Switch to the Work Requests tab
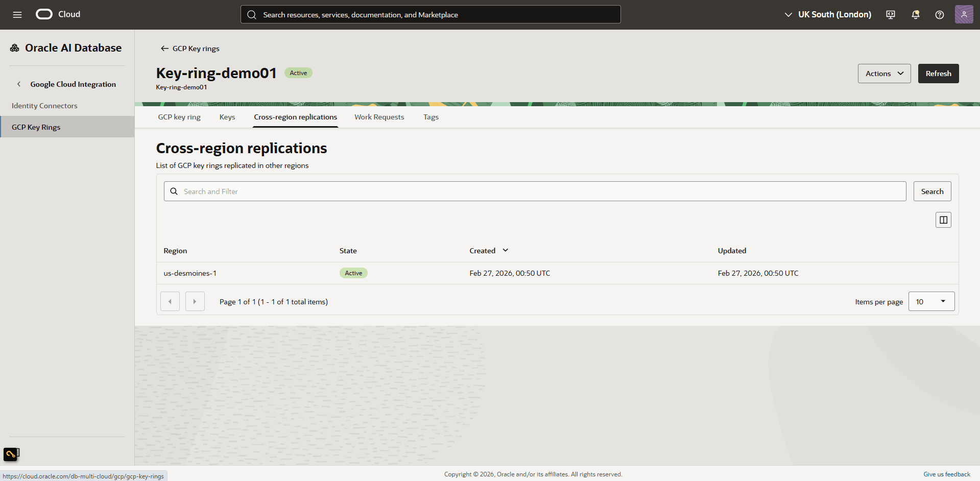The width and height of the screenshot is (980, 481). (x=379, y=117)
